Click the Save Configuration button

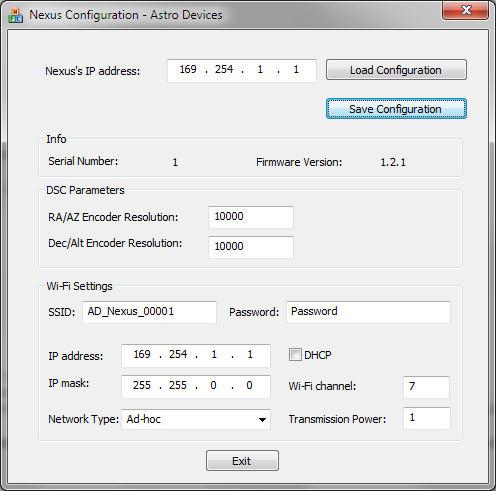(x=396, y=109)
